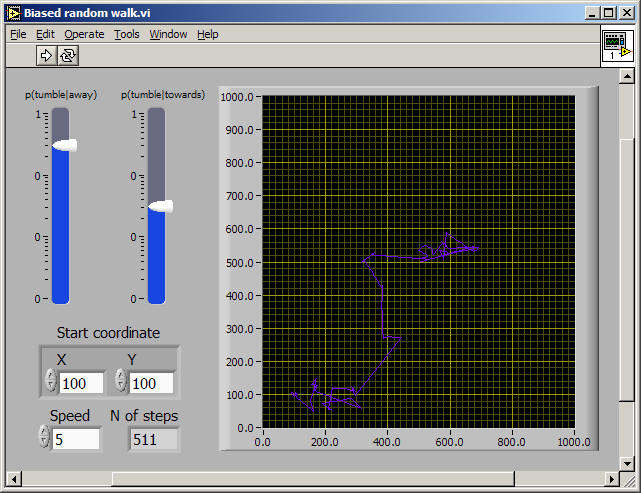
Task: Open the Tools menu
Action: [127, 34]
